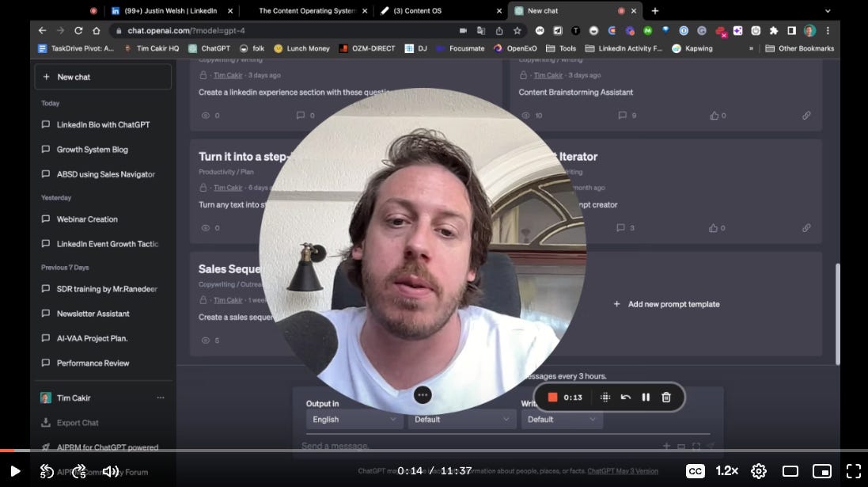Open Tone Default dropdown
Image resolution: width=868 pixels, height=487 pixels.
pos(461,420)
